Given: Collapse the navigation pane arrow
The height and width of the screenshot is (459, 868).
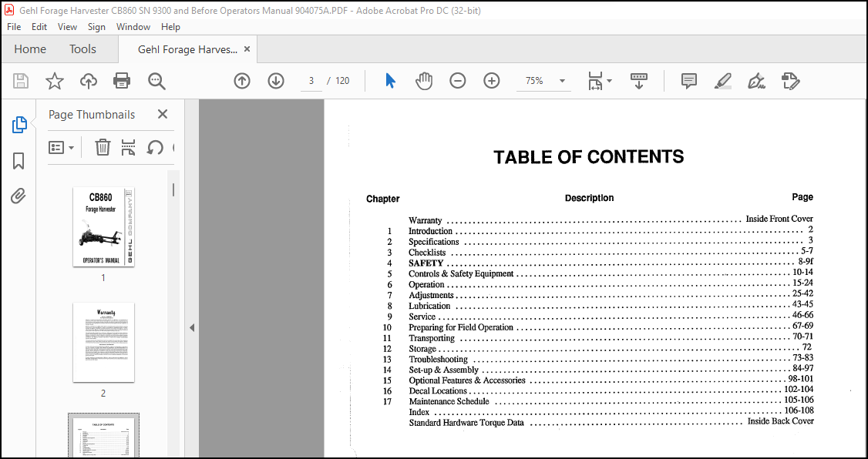Looking at the screenshot, I should pyautogui.click(x=192, y=328).
